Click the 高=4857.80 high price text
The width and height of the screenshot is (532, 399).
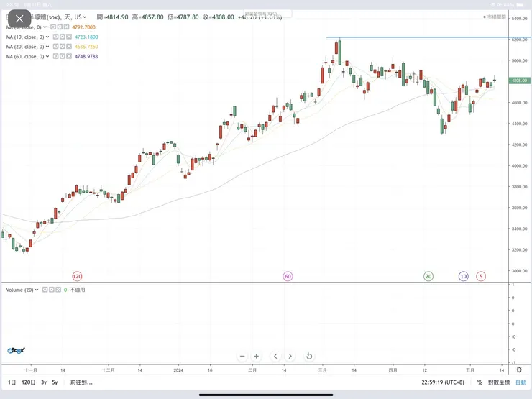(x=147, y=17)
